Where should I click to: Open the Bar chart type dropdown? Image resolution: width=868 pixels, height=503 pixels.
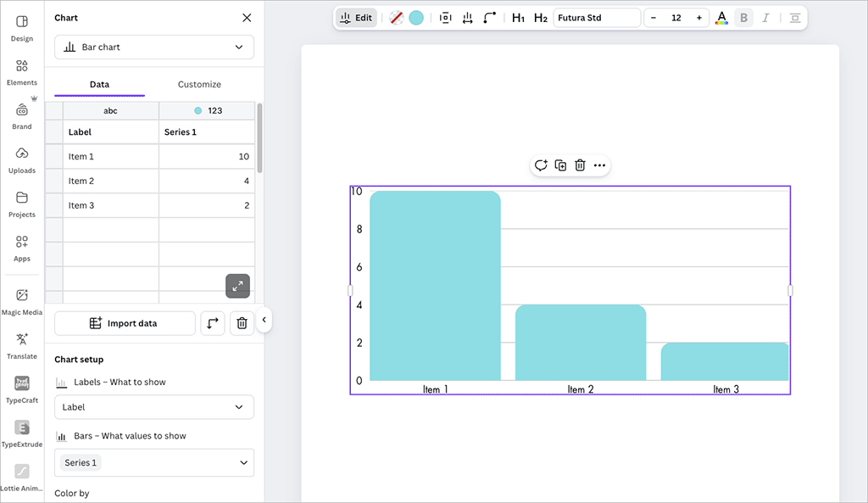[153, 47]
